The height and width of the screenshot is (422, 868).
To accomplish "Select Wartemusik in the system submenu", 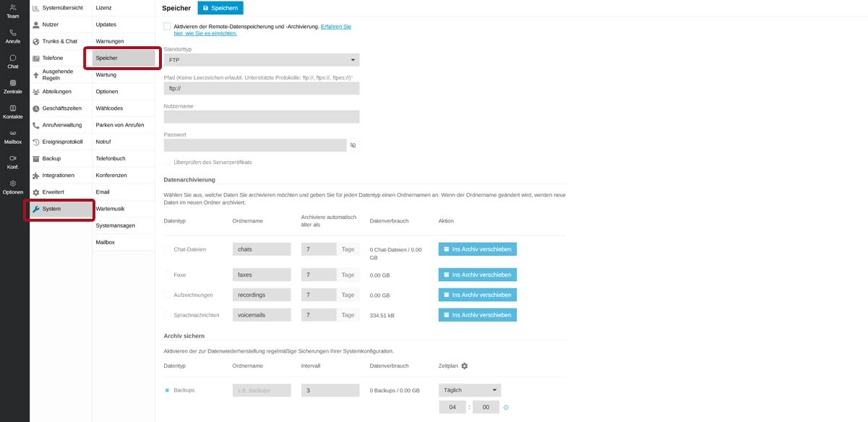I will (124, 209).
